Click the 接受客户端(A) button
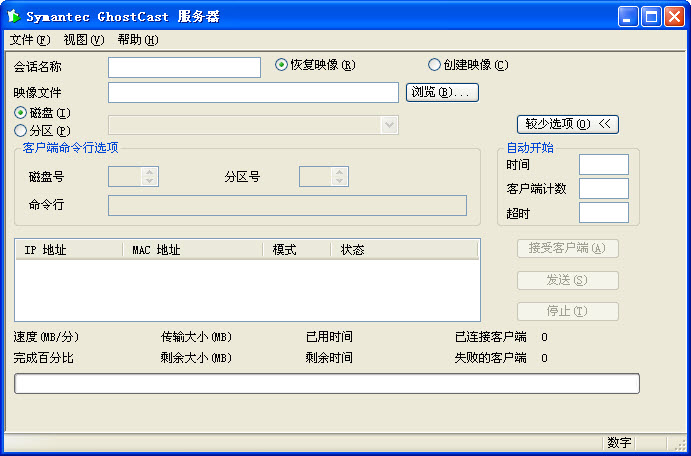Image resolution: width=691 pixels, height=456 pixels. [x=568, y=248]
